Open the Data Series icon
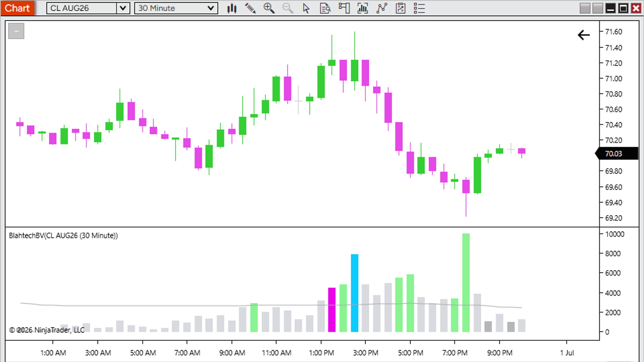This screenshot has height=362, width=644. 363,8
